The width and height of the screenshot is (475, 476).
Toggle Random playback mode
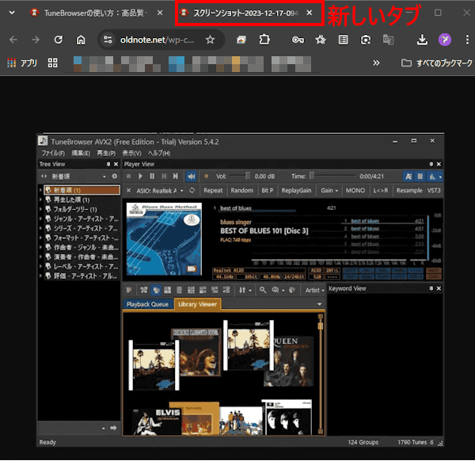(x=242, y=191)
